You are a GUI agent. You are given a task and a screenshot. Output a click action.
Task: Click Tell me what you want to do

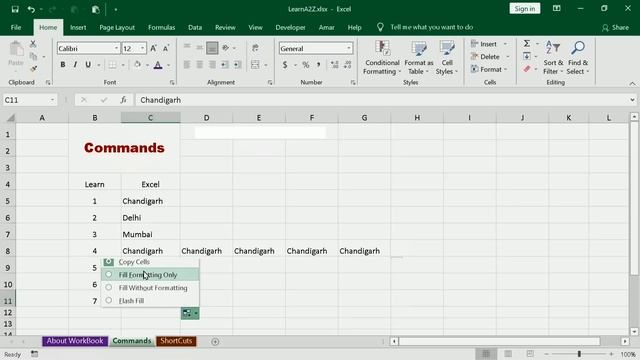[431, 27]
